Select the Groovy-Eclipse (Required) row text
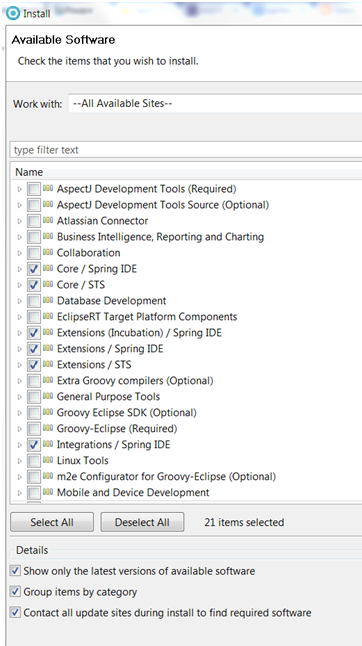This screenshot has height=646, width=362. pos(117,429)
